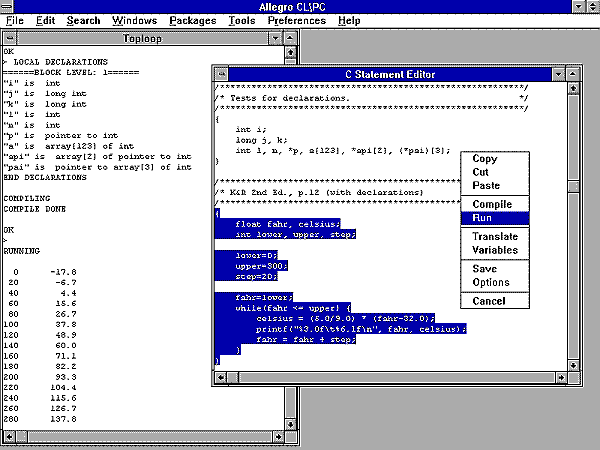Pick Translate from the popup menu
The image size is (600, 450).
click(495, 236)
